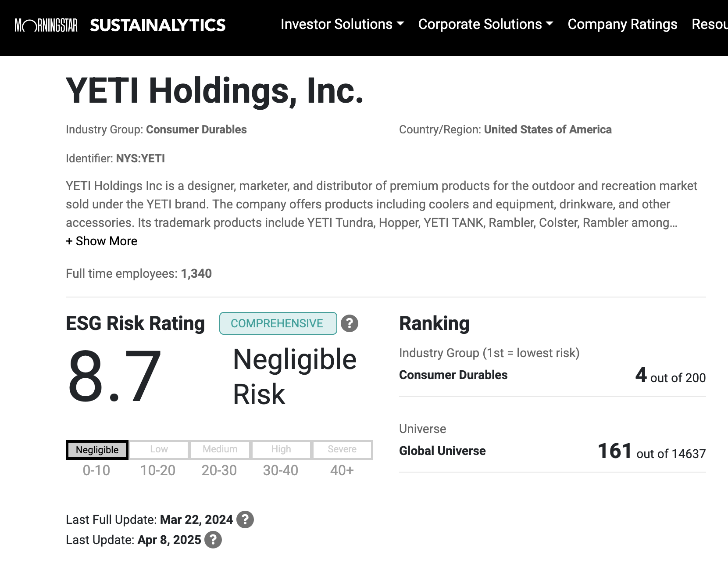Open the Investor Solutions dropdown menu
Image resolution: width=728 pixels, height=566 pixels.
tap(342, 24)
